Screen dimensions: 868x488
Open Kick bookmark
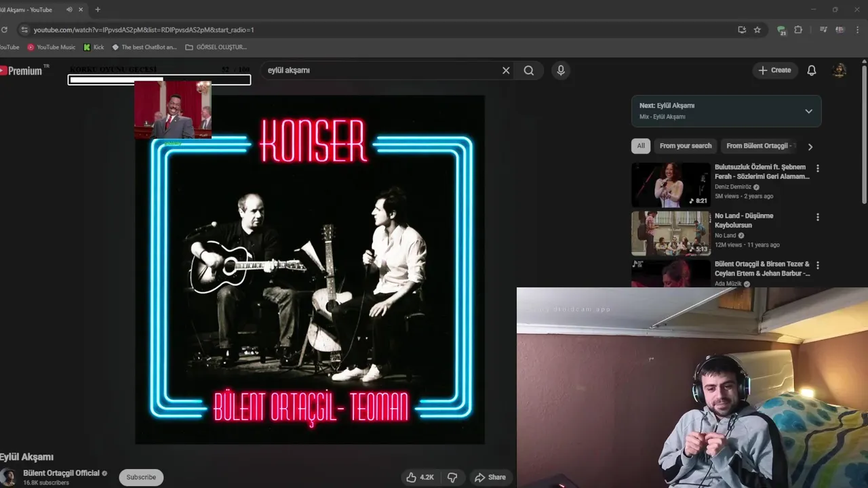point(94,47)
